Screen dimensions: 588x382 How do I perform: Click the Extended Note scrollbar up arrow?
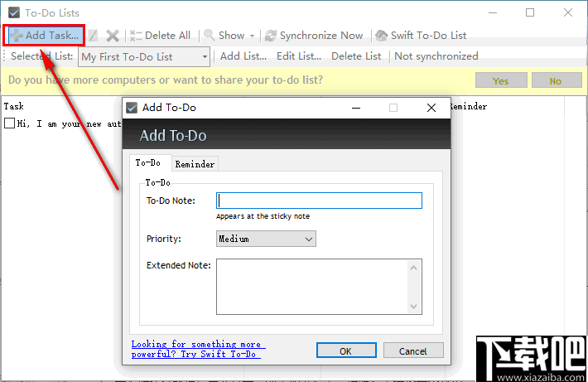click(x=413, y=268)
